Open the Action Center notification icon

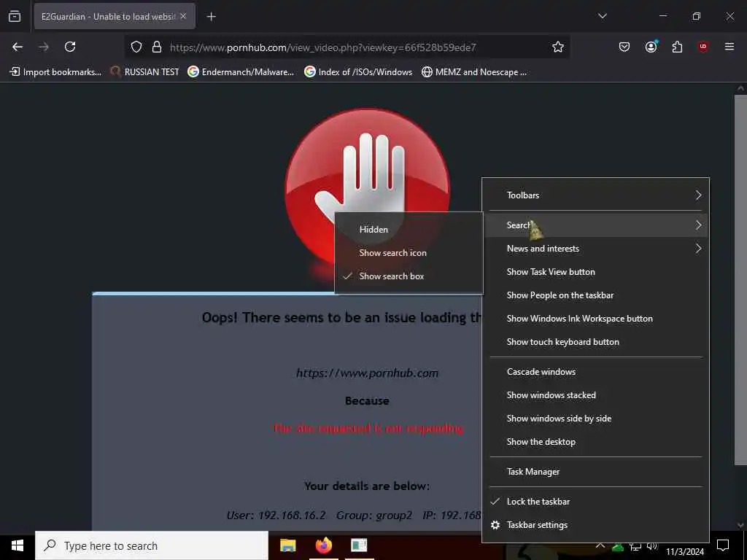[x=723, y=545]
